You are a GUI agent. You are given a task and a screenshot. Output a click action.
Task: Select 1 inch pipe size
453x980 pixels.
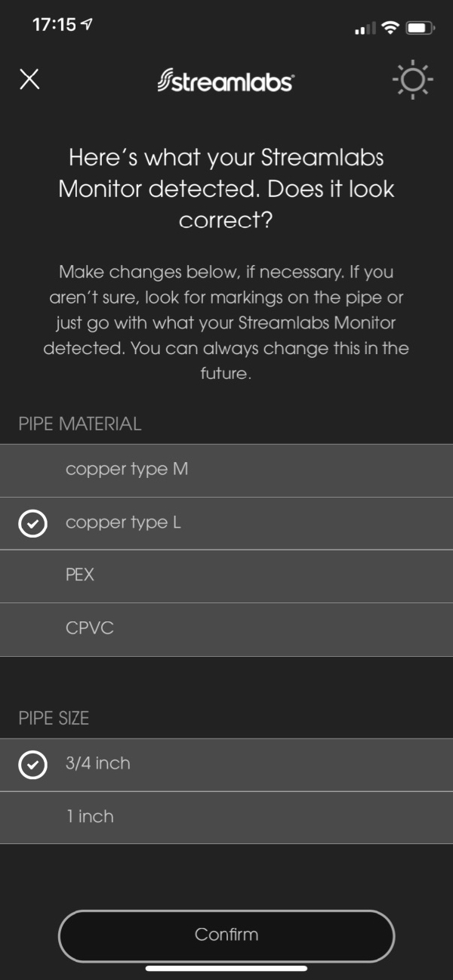(x=226, y=817)
